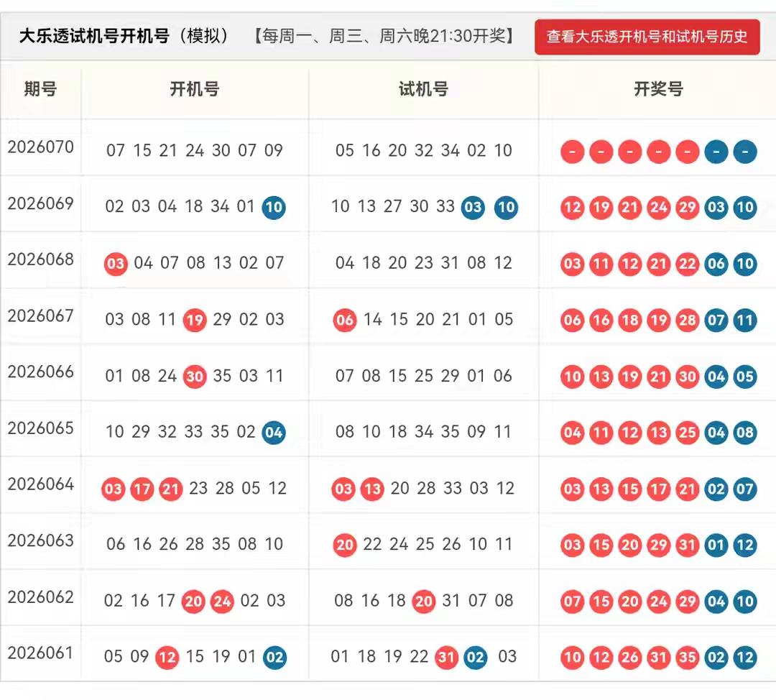This screenshot has height=700, width=776.
Task: Select the draw schedule text 每周一、周三、周六晚21:30开奖
Action: point(384,36)
